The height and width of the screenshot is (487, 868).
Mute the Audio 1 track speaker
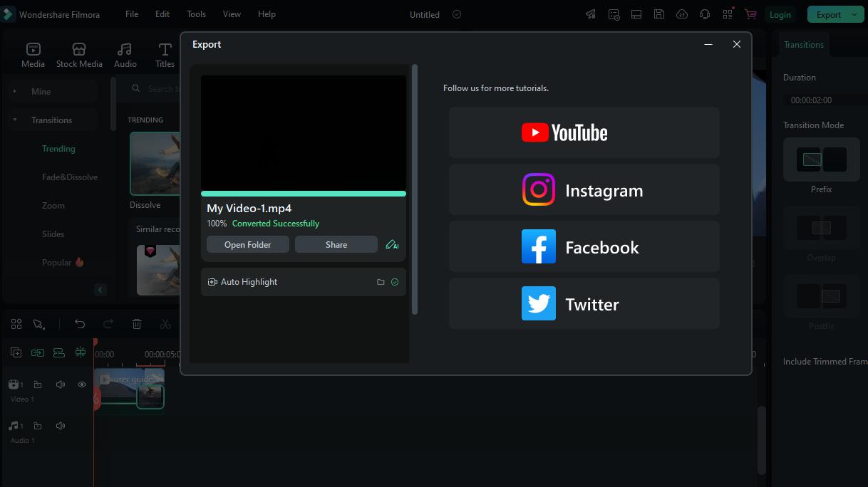(61, 426)
